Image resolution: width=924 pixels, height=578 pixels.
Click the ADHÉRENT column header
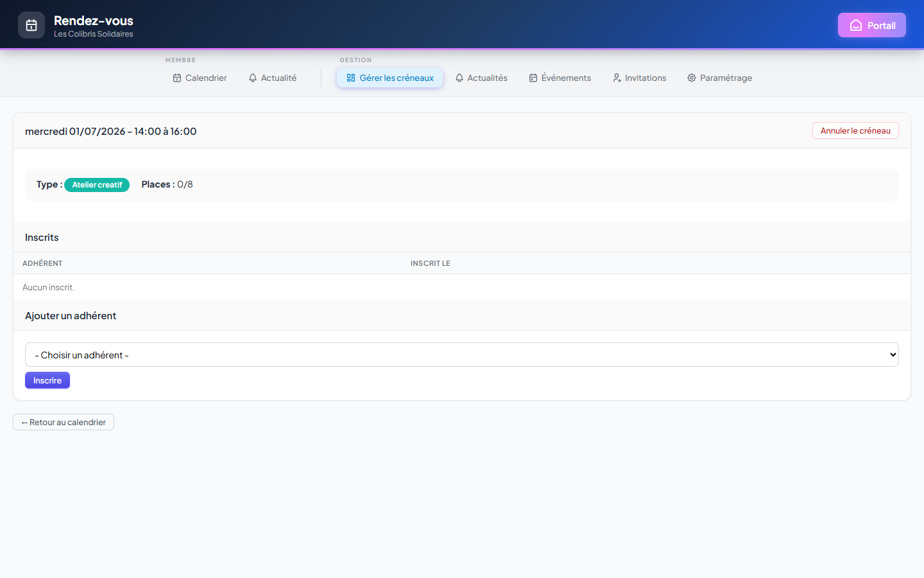tap(42, 263)
